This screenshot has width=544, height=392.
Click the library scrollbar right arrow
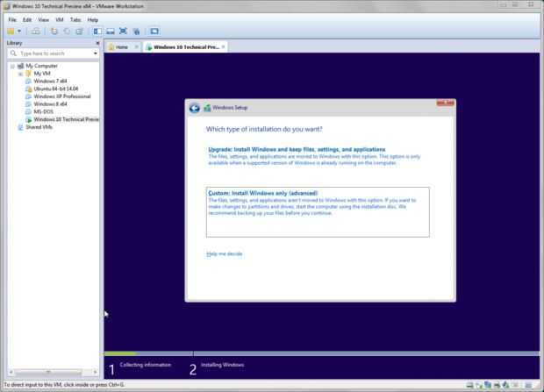[96, 372]
